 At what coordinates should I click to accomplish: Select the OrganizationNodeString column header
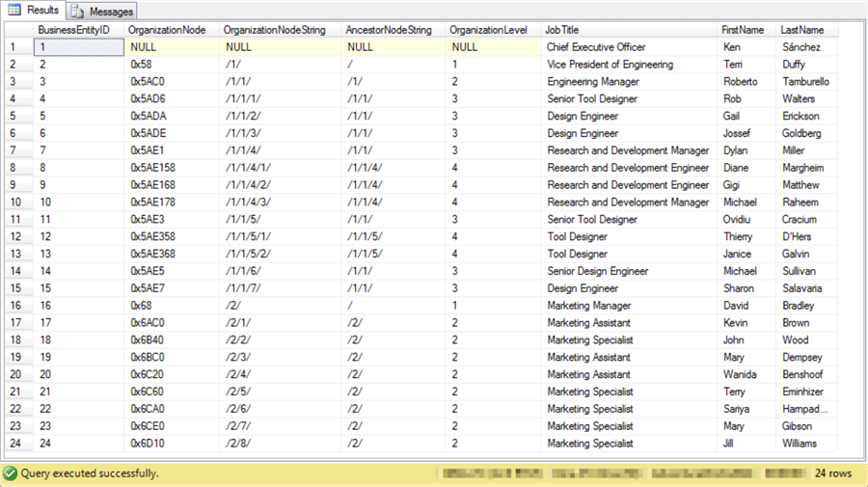click(x=280, y=30)
